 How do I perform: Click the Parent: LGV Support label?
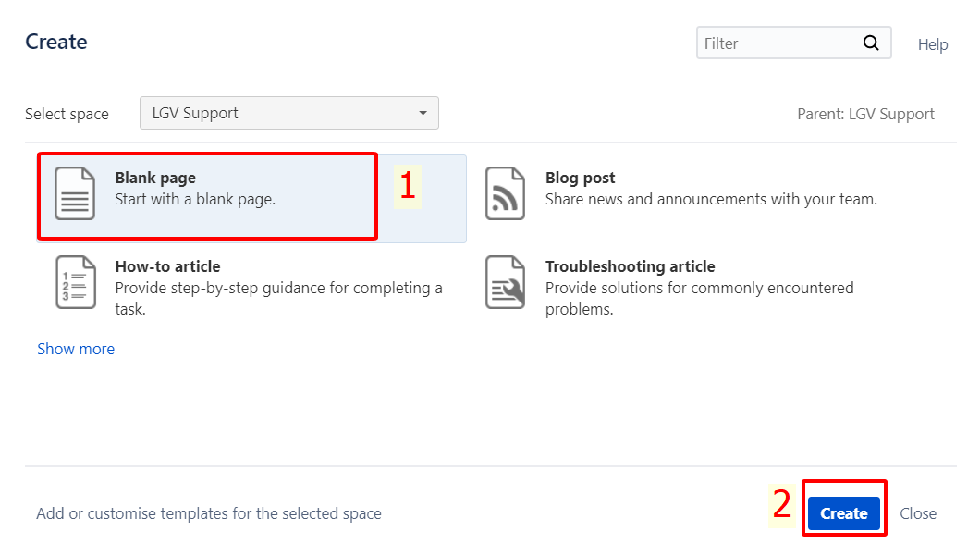click(x=865, y=114)
